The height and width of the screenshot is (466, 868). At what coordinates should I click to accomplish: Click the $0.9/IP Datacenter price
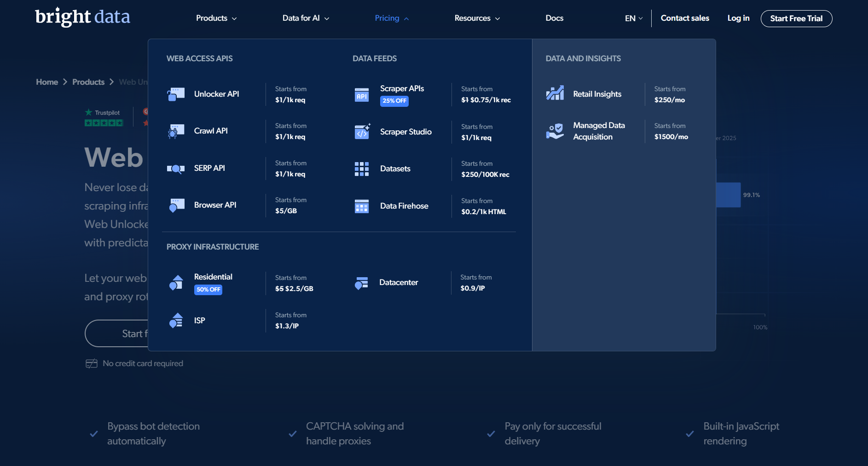click(x=473, y=288)
